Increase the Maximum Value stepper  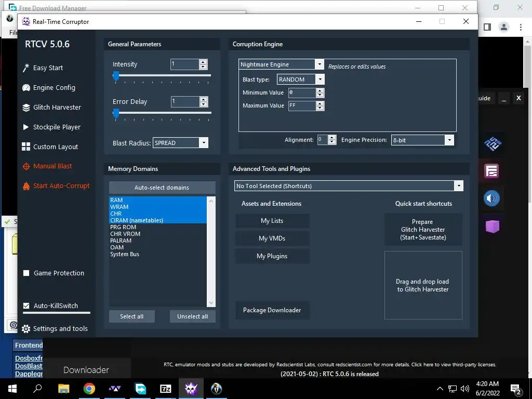(320, 103)
